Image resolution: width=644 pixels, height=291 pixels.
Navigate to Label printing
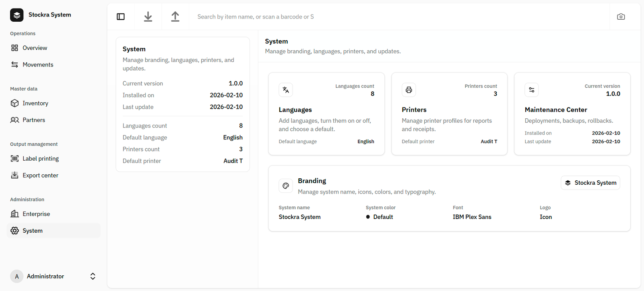pos(41,159)
